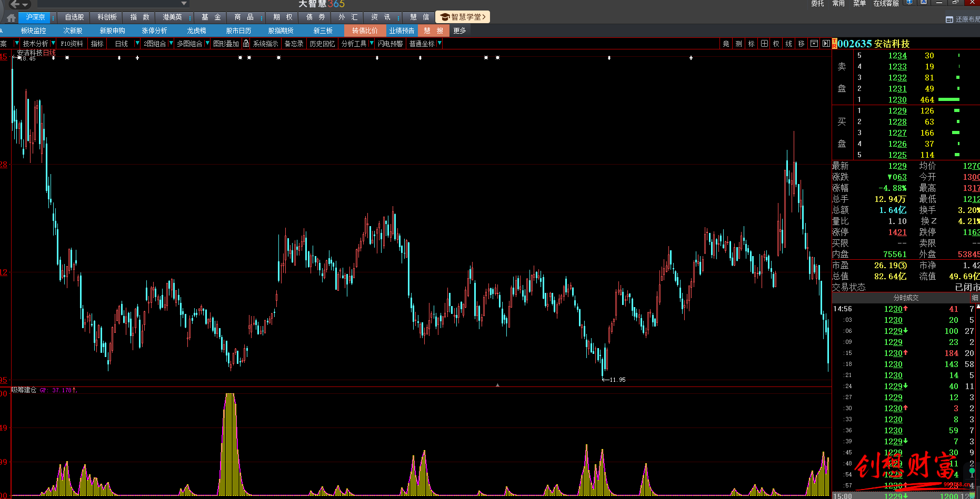Click the 标 toolbar icon
This screenshot has height=499, width=980.
tap(751, 44)
